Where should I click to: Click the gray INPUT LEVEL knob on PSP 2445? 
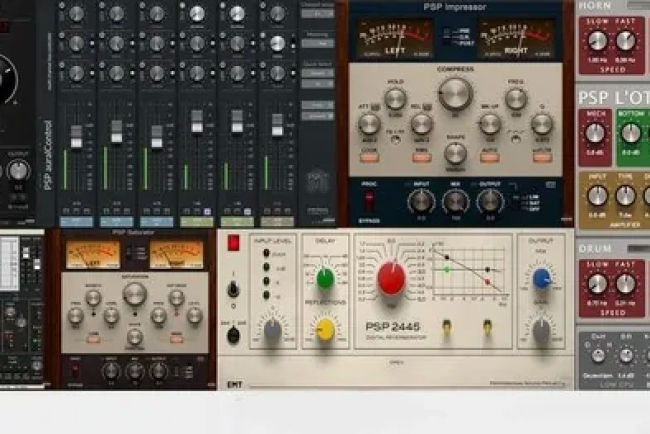click(273, 330)
